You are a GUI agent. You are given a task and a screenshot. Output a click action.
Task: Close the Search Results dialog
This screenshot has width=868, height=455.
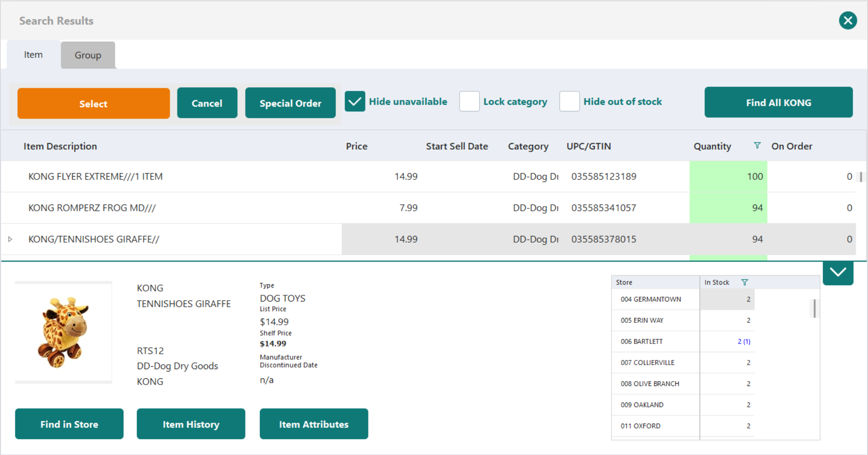(x=848, y=20)
